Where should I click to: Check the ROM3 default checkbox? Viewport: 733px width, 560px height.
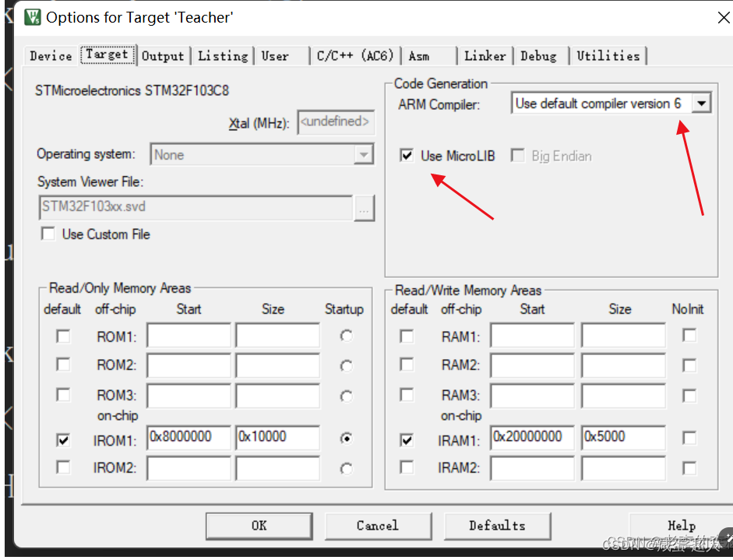(63, 395)
